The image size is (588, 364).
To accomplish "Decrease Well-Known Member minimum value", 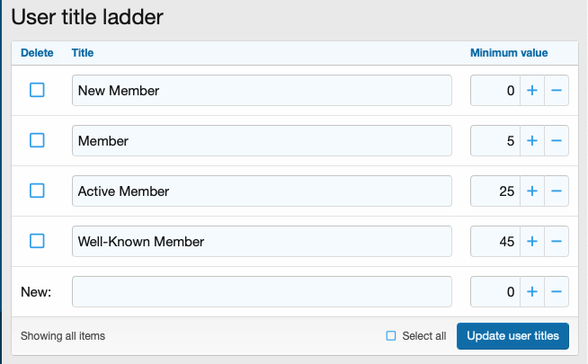I will (556, 242).
